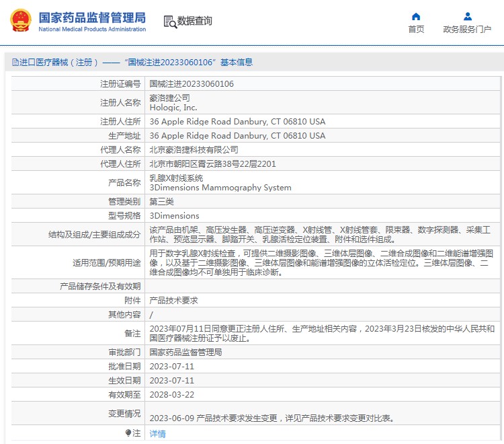Image resolution: width=504 pixels, height=444 pixels.
Task: Click the 产品技术要求 attachment cell
Action: point(173,301)
